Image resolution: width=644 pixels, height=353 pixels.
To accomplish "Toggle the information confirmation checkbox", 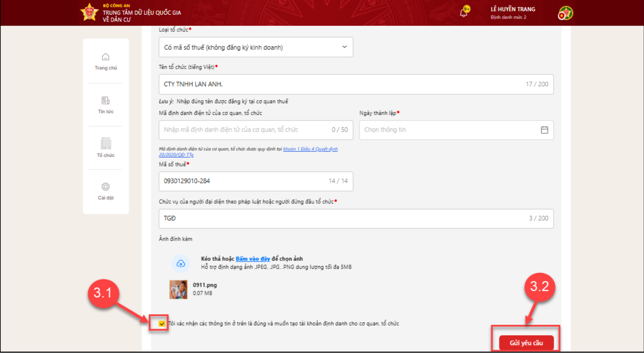I will tap(162, 324).
